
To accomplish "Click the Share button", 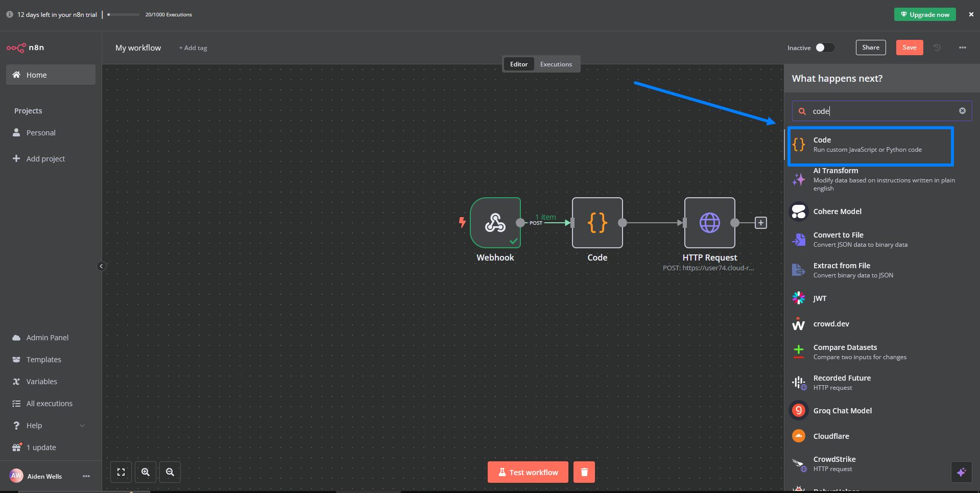I will coord(871,48).
